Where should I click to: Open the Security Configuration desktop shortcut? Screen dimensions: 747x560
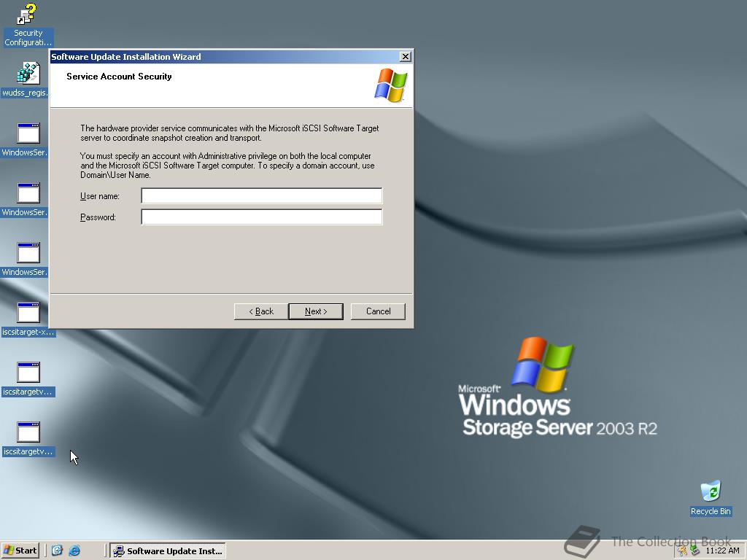coord(28,25)
